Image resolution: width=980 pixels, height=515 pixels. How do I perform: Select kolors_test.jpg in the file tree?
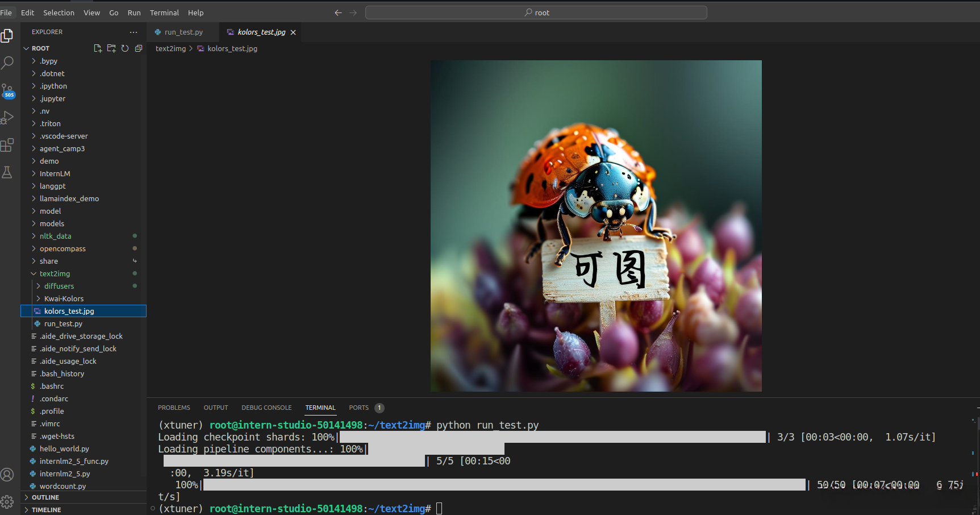coord(84,311)
